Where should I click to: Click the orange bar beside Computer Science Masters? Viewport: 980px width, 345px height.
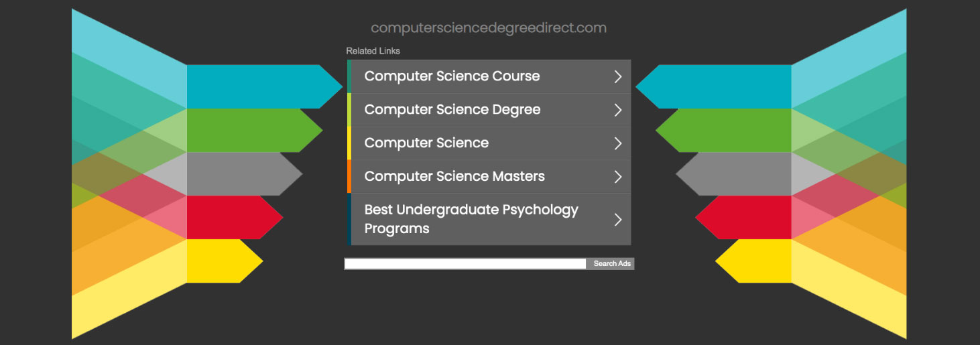(x=349, y=177)
